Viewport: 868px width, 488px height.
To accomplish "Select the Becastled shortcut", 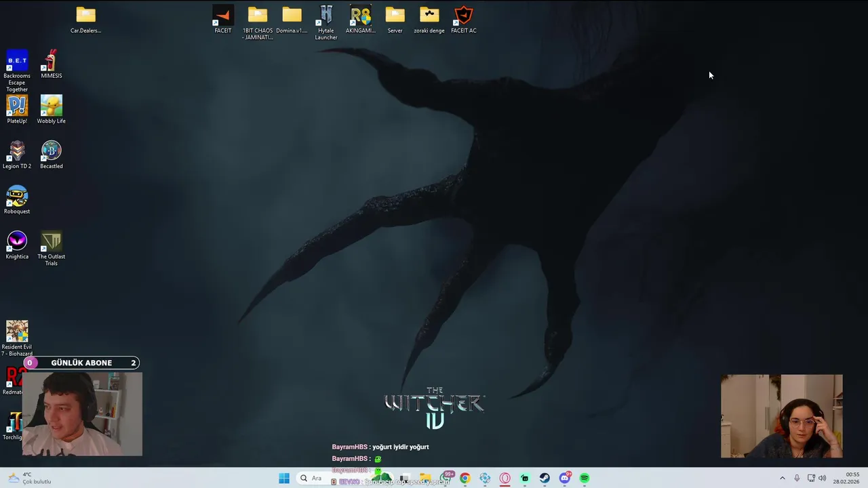I will 52,155.
